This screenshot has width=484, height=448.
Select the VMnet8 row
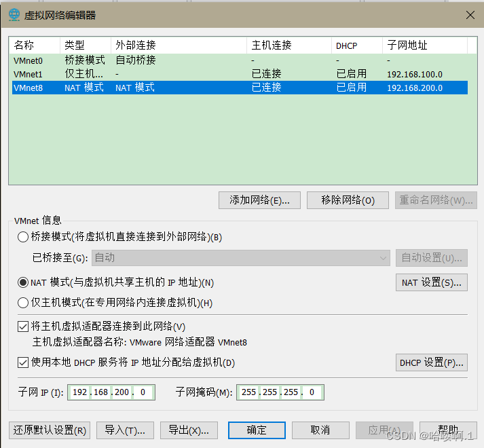[x=240, y=88]
